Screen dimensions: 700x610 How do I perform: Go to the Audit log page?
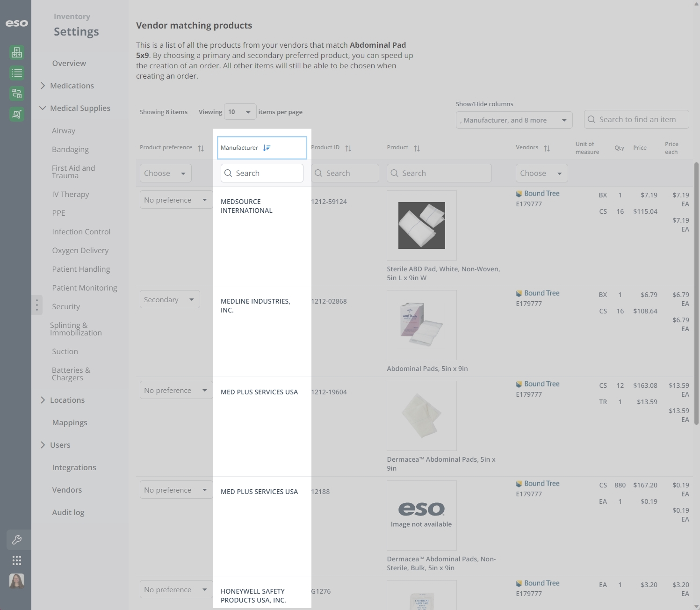pyautogui.click(x=68, y=512)
